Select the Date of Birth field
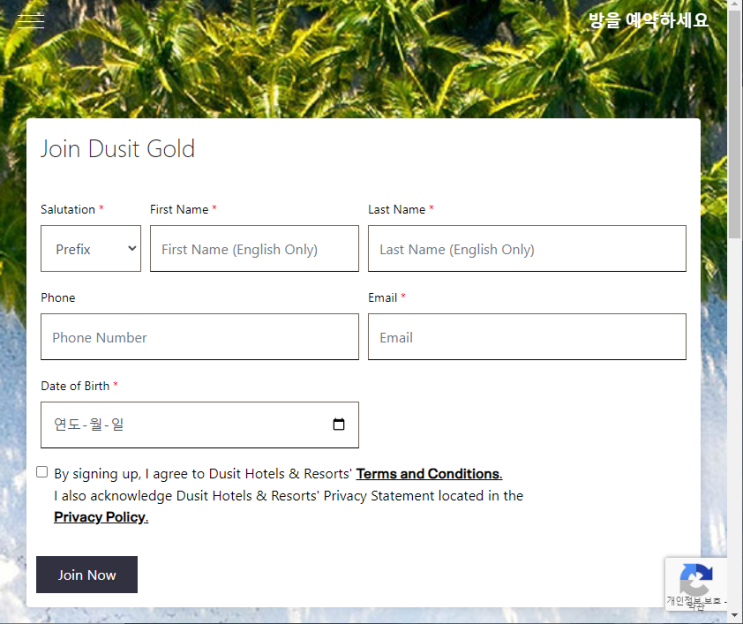Image resolution: width=743 pixels, height=624 pixels. coord(199,425)
